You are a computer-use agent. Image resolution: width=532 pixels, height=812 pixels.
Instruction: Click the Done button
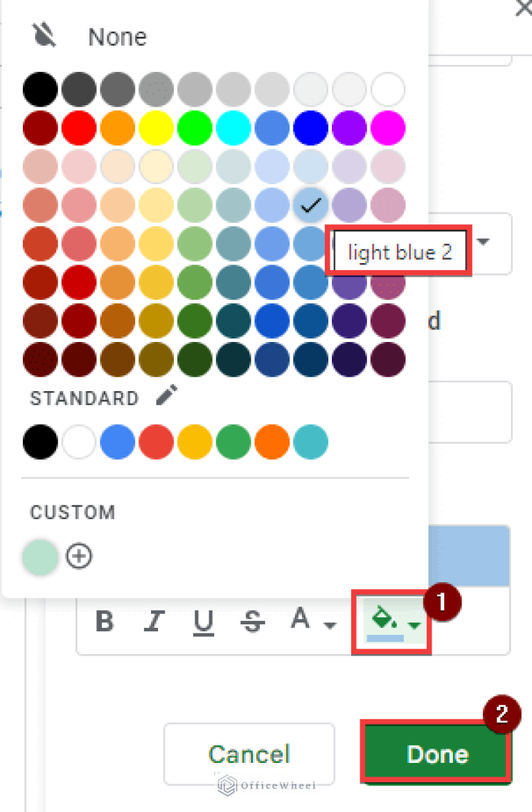436,752
